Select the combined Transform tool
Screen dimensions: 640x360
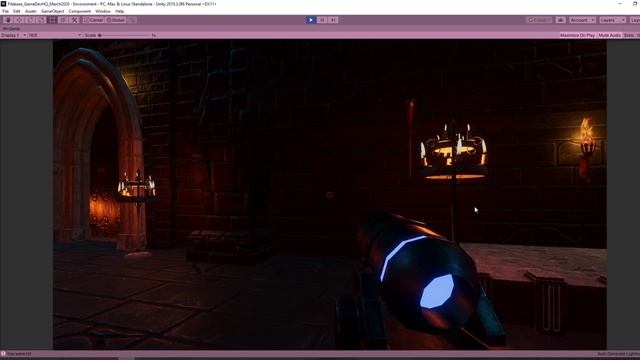pos(63,20)
